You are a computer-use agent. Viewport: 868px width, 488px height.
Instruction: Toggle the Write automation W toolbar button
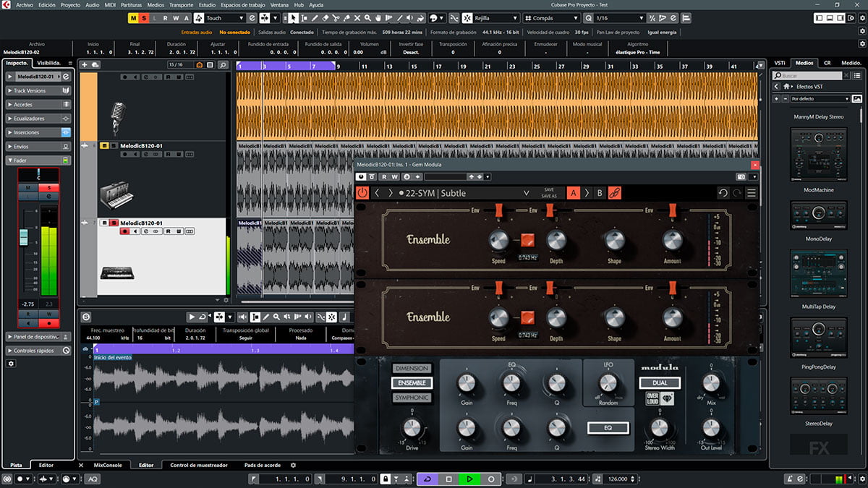point(176,17)
